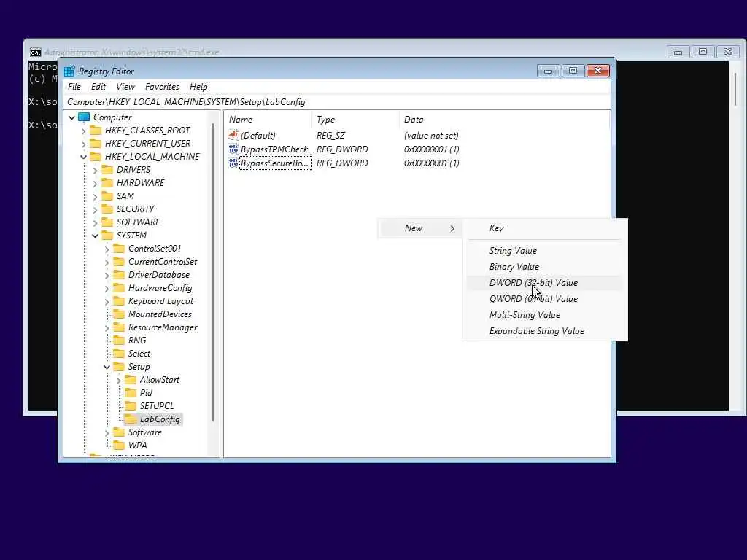Click the Computer icon in the tree
747x560 pixels.
coord(85,117)
